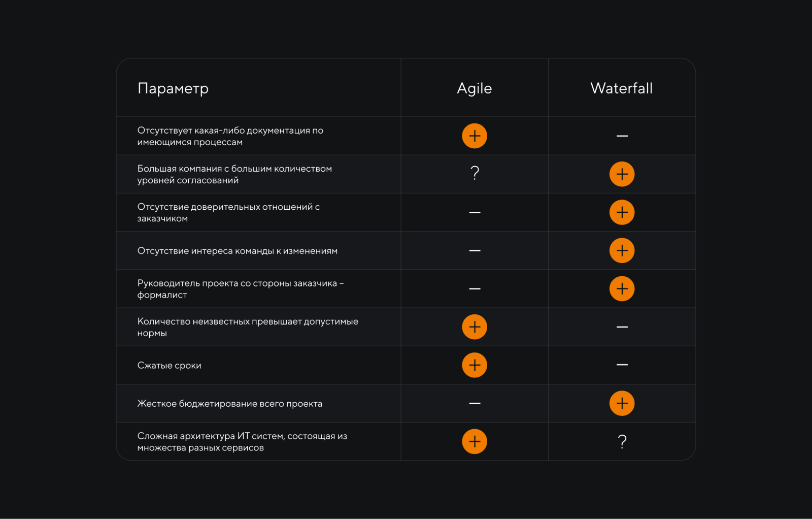The width and height of the screenshot is (812, 519).
Task: Click the Waterfall plus in team interest row
Action: 622,250
